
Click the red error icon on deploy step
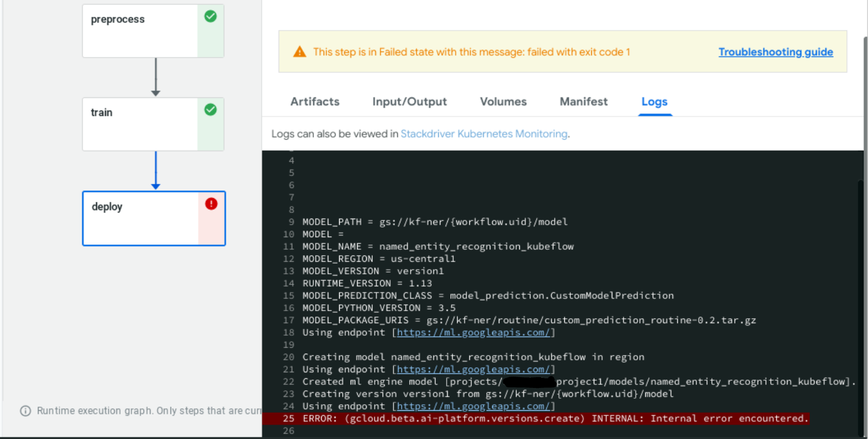coord(211,204)
